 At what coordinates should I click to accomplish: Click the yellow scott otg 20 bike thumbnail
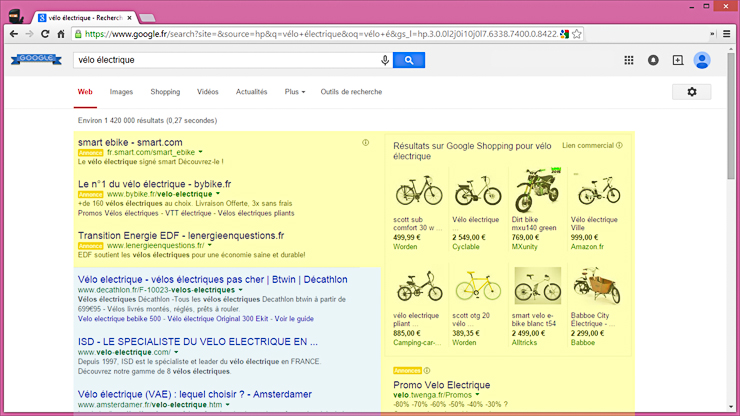click(478, 286)
